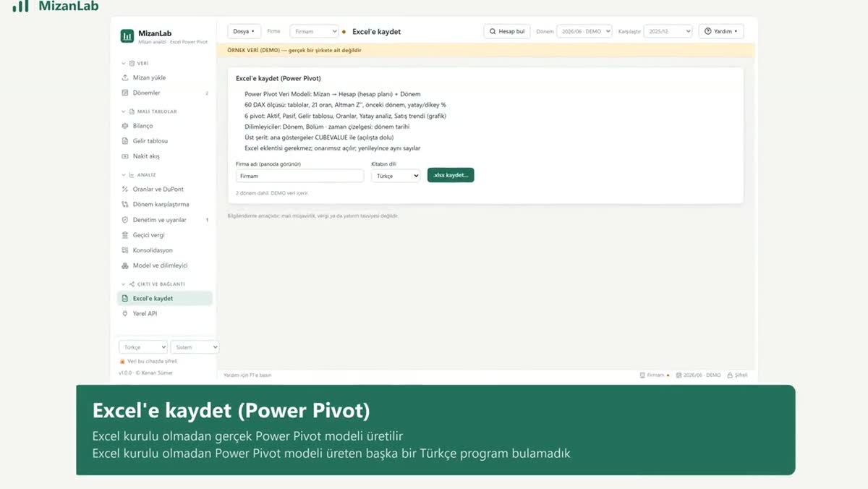This screenshot has height=489, width=868.
Task: Click the plug icon beside Yerel API
Action: 125,314
